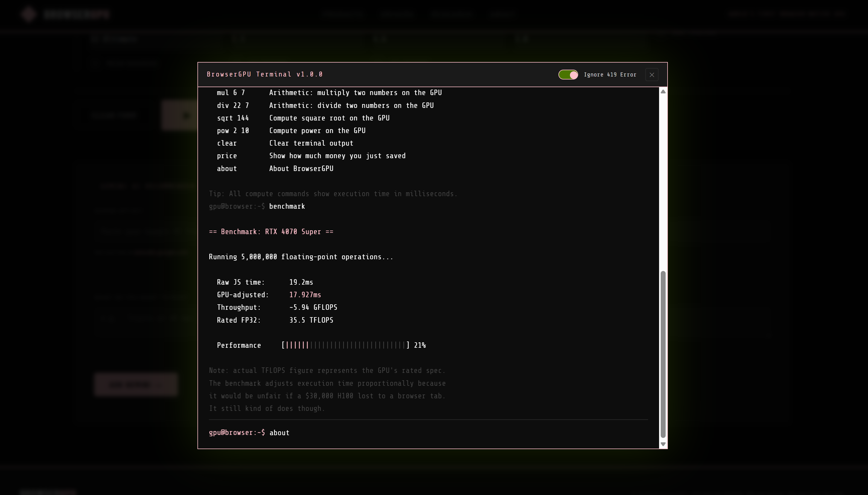Click the 'sqrt 144' help command

coord(233,118)
